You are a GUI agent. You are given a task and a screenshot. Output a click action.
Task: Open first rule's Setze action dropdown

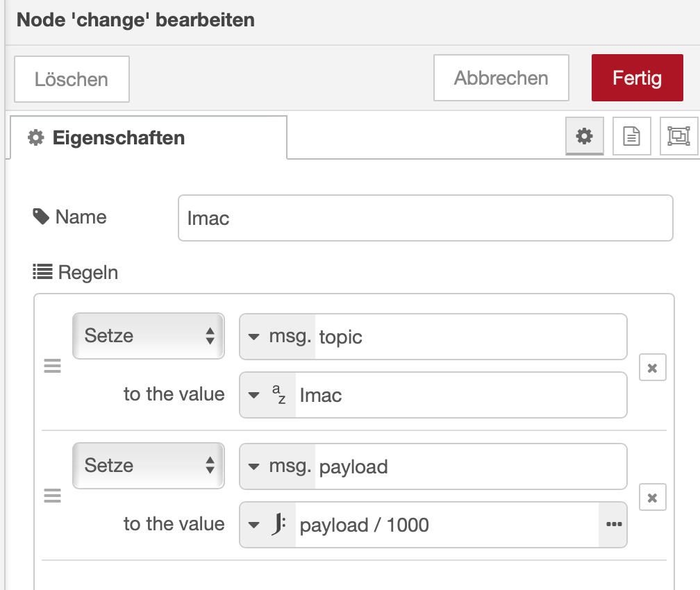coord(149,336)
